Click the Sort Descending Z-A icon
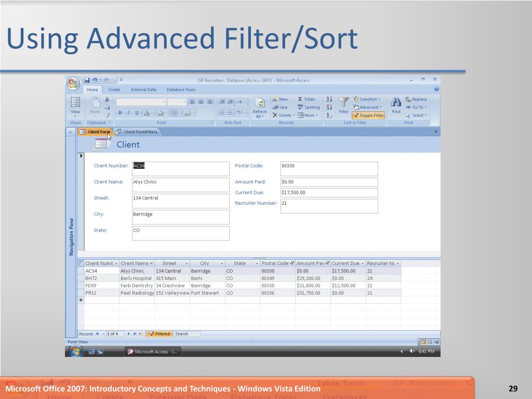This screenshot has height=399, width=532. tap(329, 107)
